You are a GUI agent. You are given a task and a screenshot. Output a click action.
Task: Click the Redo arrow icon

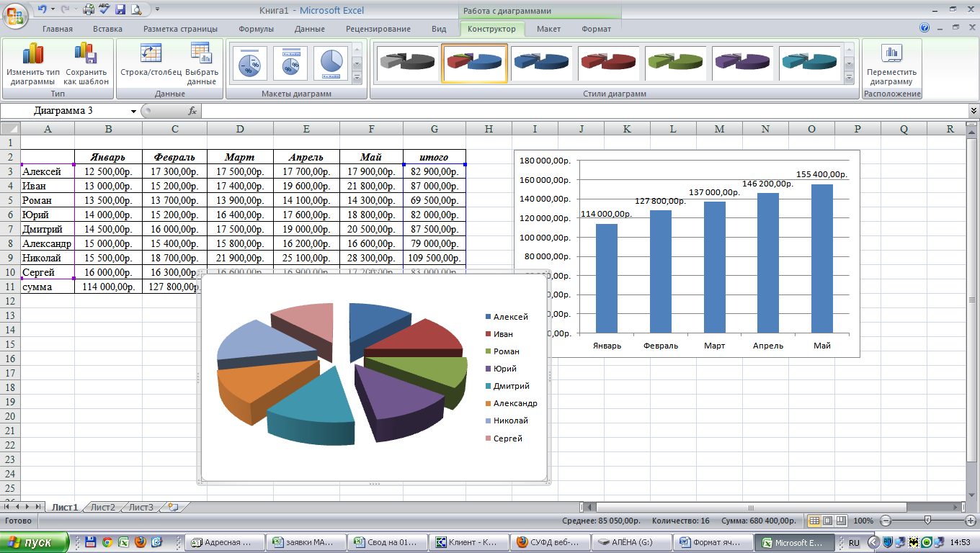point(63,10)
